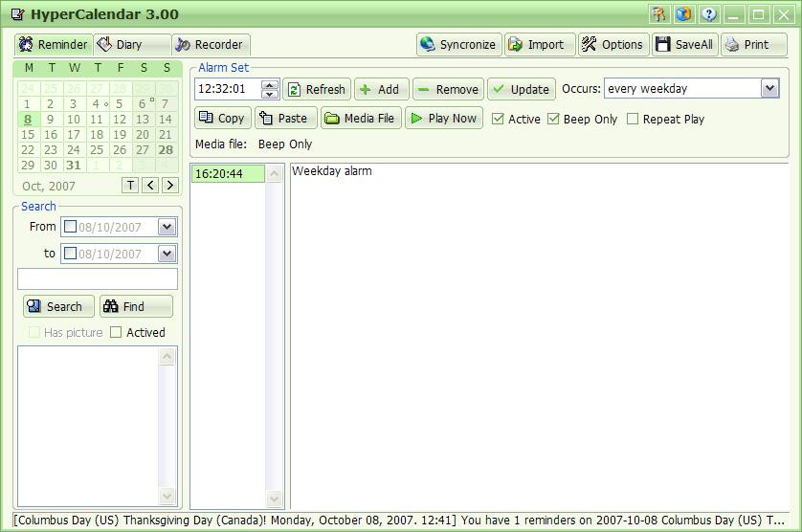802x532 pixels.
Task: Select October 4 in the calendar
Action: (x=96, y=104)
